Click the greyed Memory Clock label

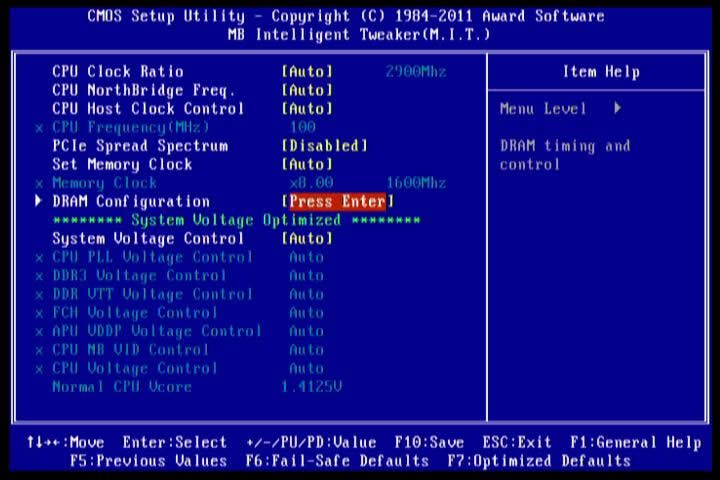[x=105, y=183]
